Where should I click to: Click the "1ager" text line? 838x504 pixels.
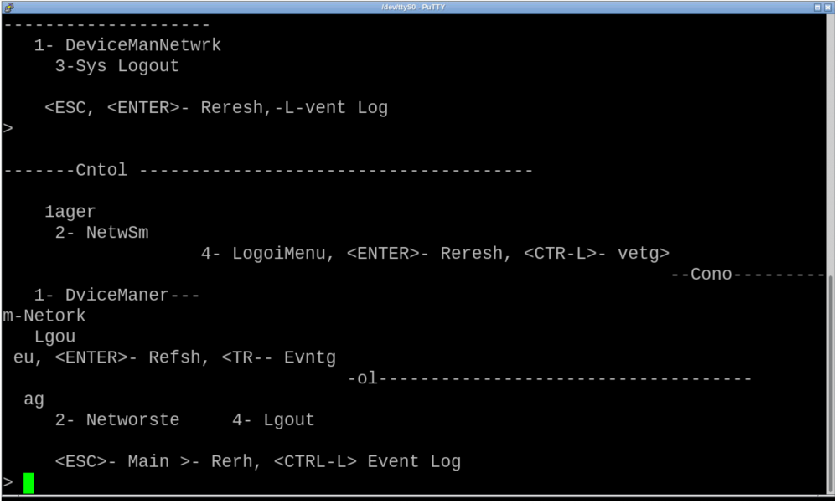click(x=70, y=212)
